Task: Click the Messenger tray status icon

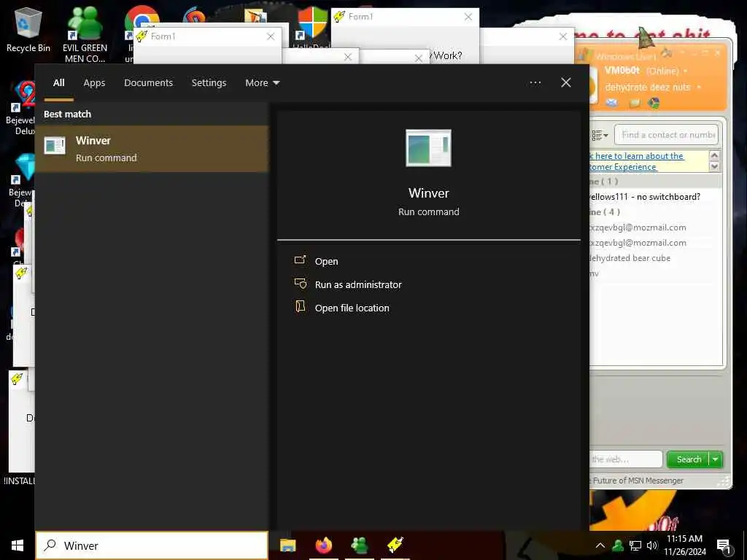Action: (618, 545)
